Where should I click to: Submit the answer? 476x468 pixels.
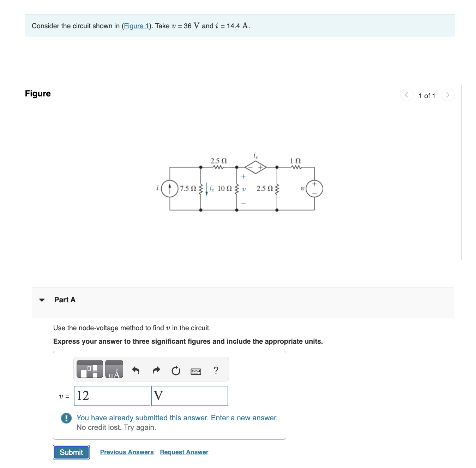71,452
